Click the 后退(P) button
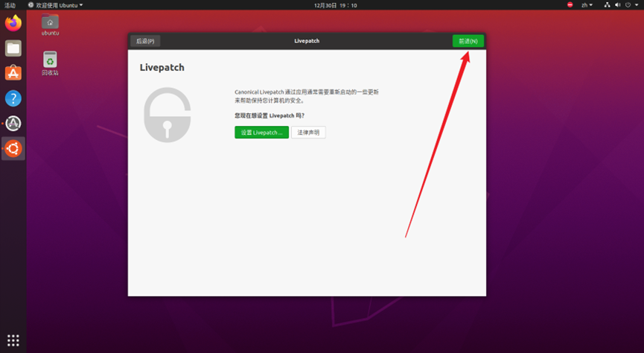Image resolution: width=644 pixels, height=353 pixels. [x=145, y=41]
